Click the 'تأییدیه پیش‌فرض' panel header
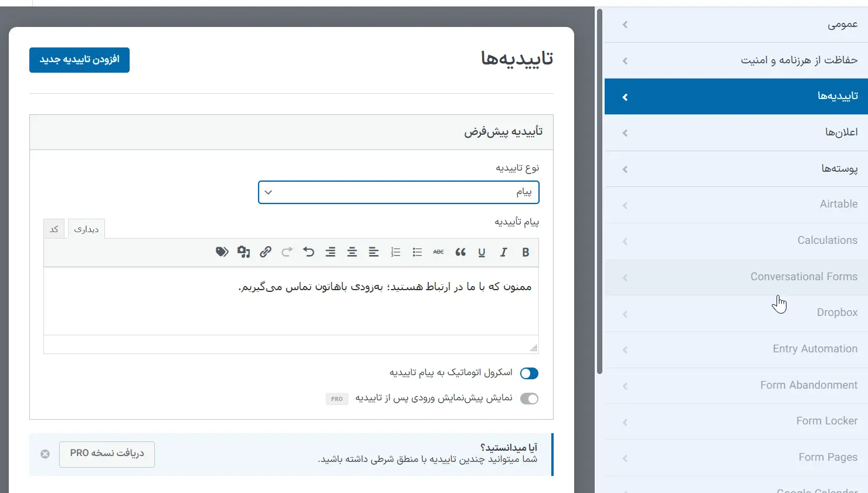 291,132
